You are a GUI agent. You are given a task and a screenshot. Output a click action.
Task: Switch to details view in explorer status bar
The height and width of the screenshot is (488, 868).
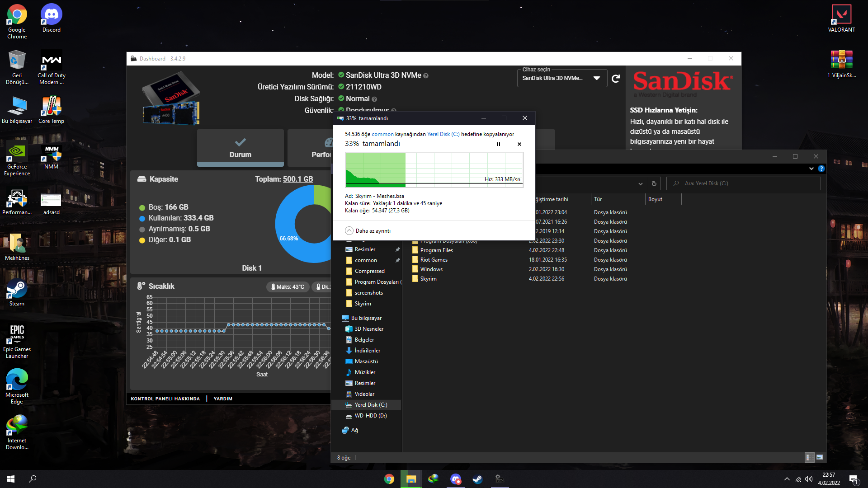809,457
